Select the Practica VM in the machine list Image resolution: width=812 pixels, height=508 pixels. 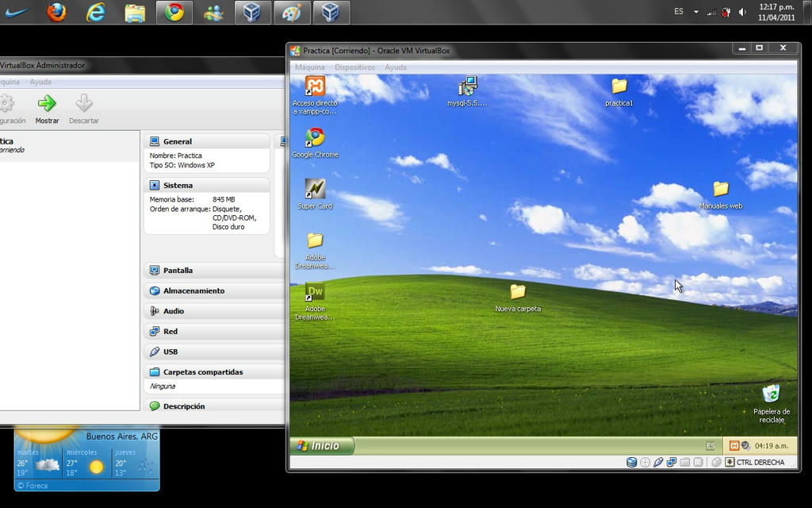tap(70, 146)
